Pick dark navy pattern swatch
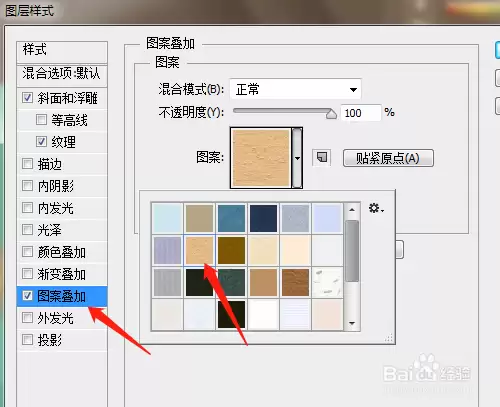 point(263,218)
